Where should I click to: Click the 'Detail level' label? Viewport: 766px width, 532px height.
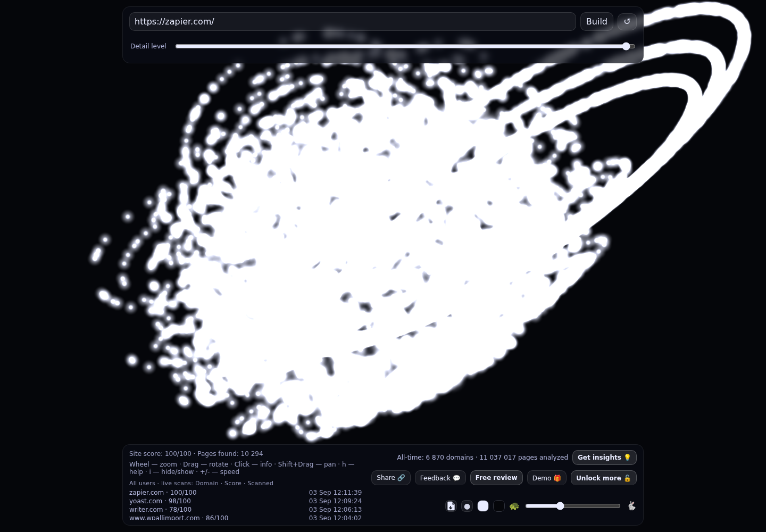[x=148, y=46]
